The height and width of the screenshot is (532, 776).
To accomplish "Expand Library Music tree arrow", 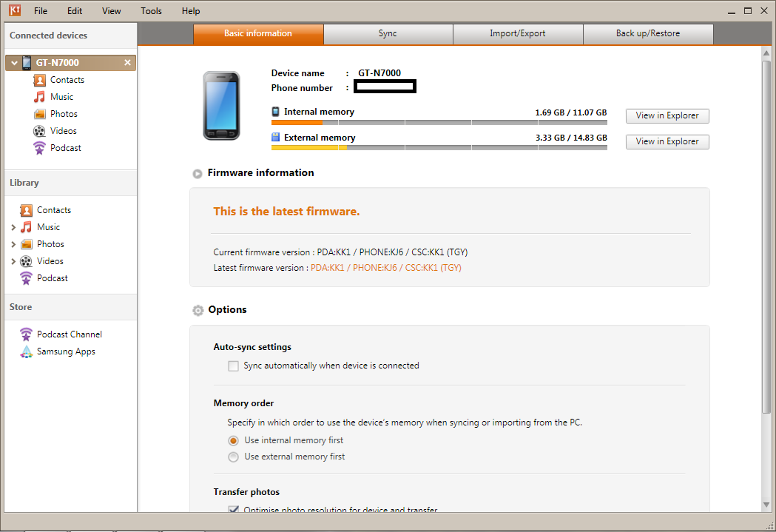I will (x=13, y=227).
